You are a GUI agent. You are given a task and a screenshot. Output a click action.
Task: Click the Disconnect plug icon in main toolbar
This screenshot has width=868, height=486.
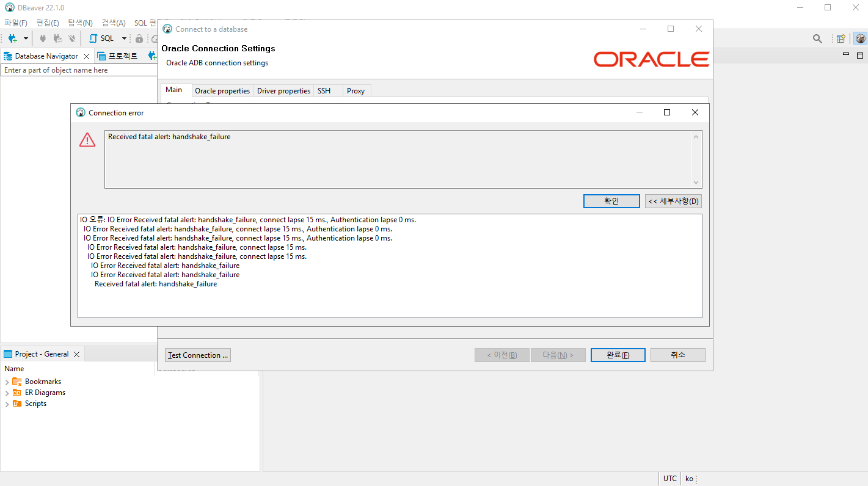[x=72, y=38]
